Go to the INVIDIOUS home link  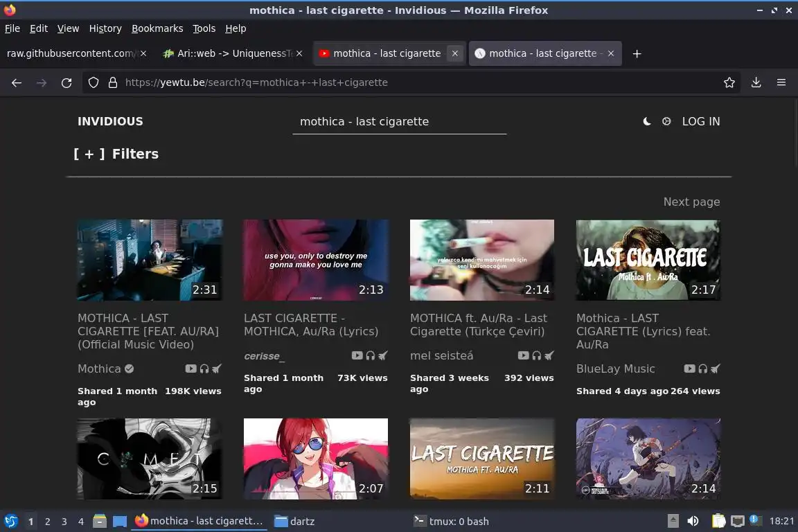(x=110, y=121)
